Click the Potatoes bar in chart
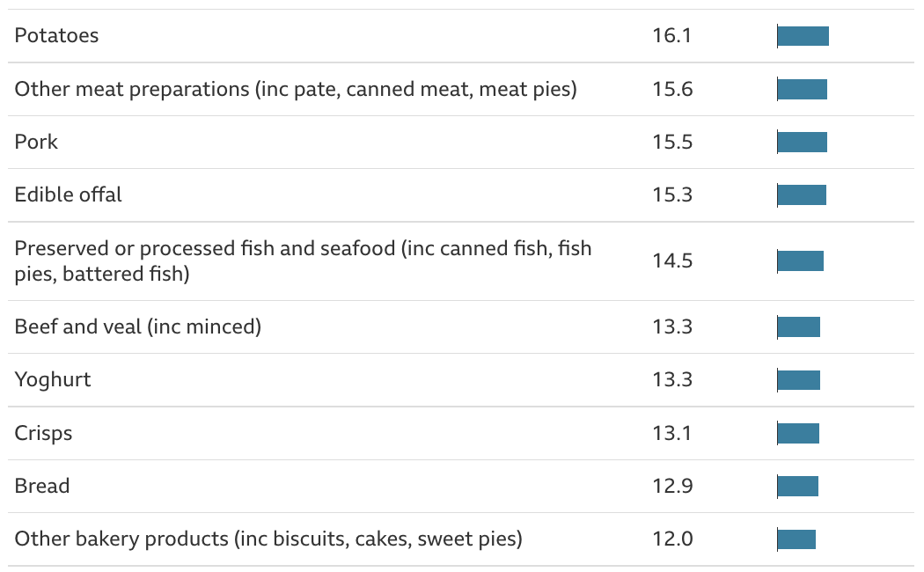 [803, 36]
